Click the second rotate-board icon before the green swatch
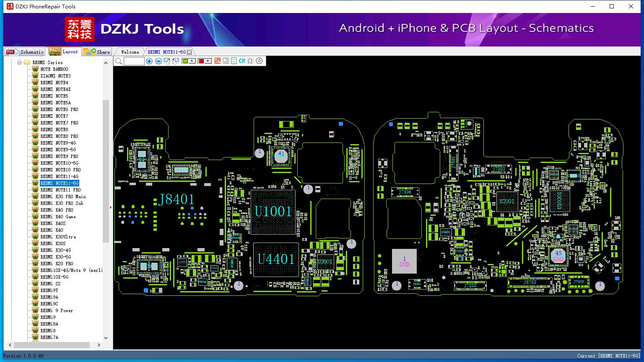Image resolution: width=644 pixels, height=362 pixels. (x=176, y=61)
